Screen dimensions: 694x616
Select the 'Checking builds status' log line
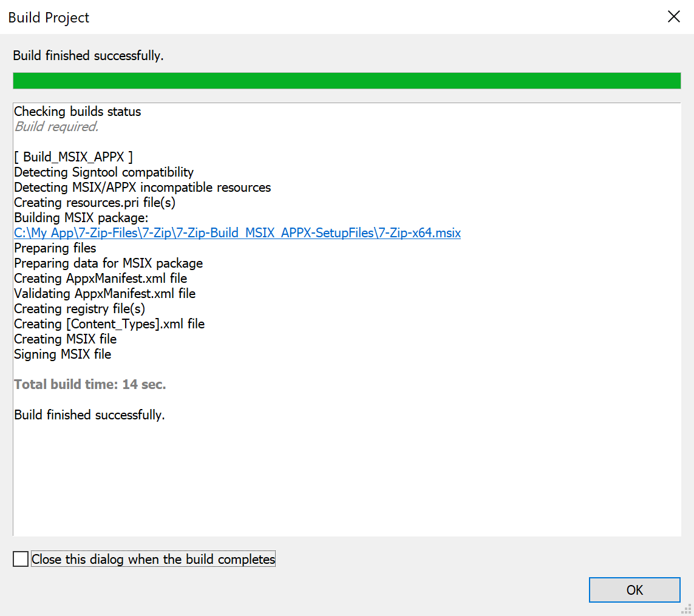point(78,112)
